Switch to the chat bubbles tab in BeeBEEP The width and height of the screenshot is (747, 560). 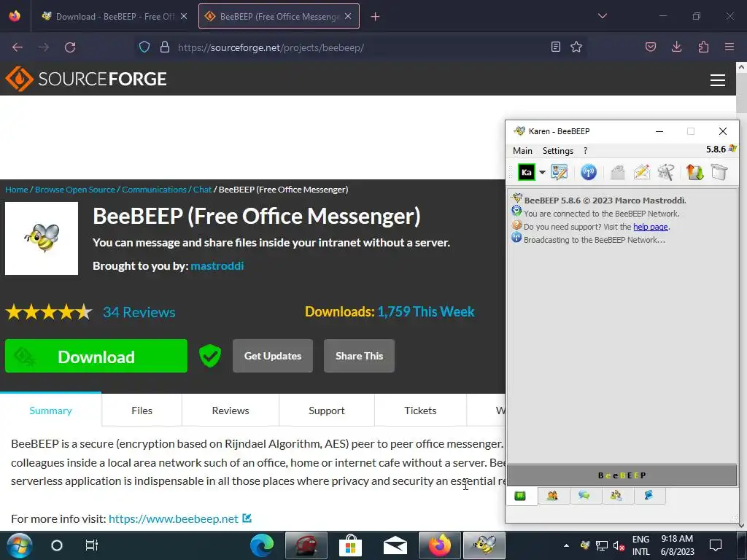click(x=584, y=496)
